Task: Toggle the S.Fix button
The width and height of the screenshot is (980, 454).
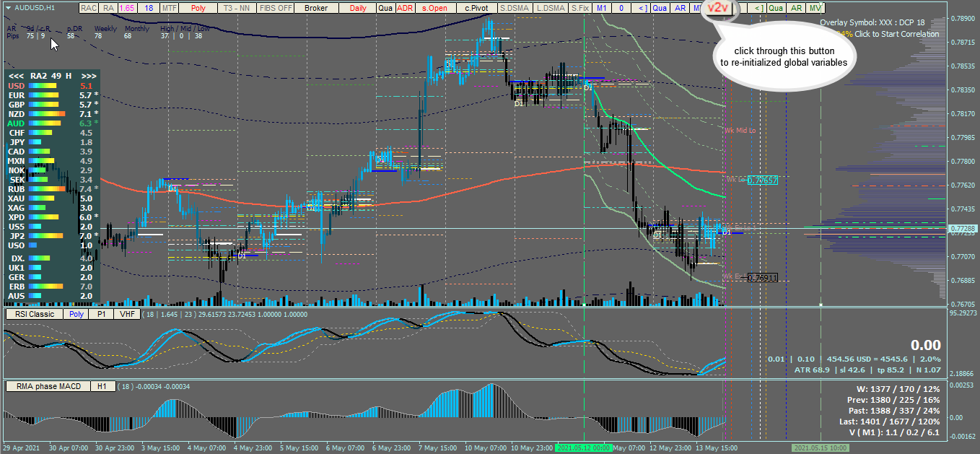Action: [579, 8]
